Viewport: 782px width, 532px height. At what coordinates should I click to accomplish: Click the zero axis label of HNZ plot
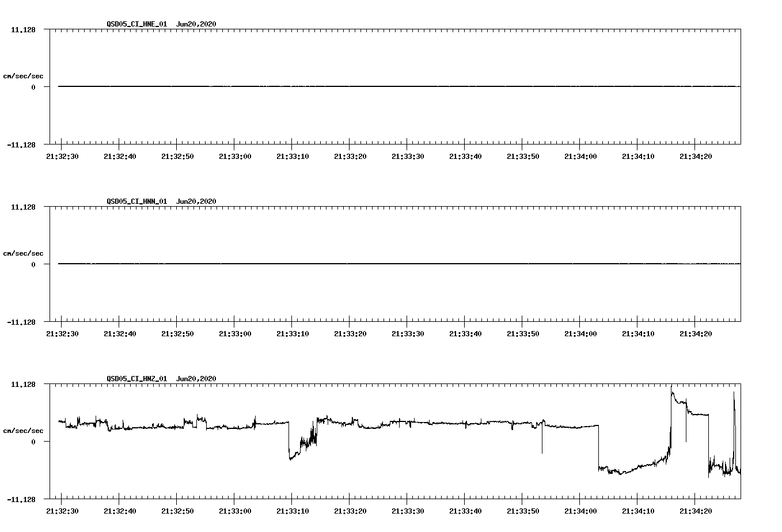[33, 442]
